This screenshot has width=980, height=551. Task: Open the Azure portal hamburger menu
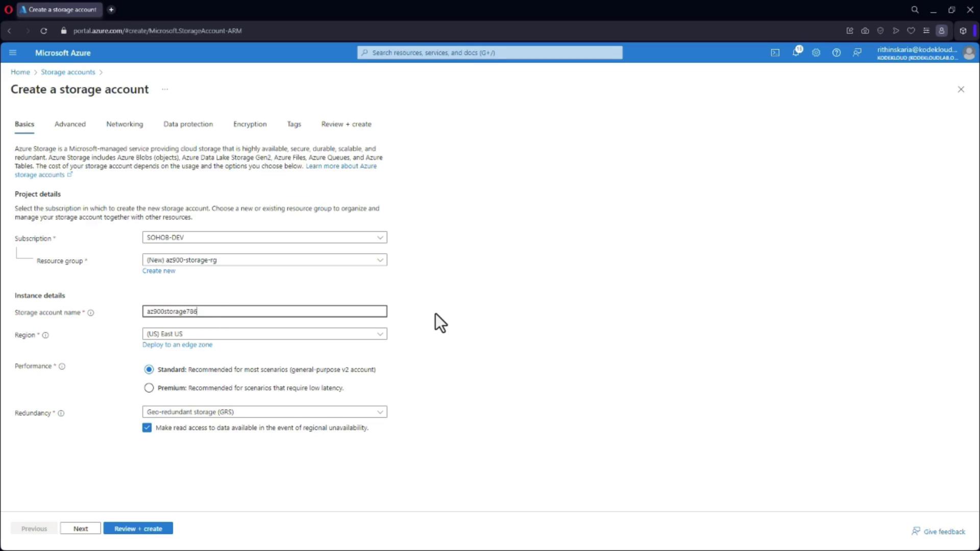pos(13,53)
